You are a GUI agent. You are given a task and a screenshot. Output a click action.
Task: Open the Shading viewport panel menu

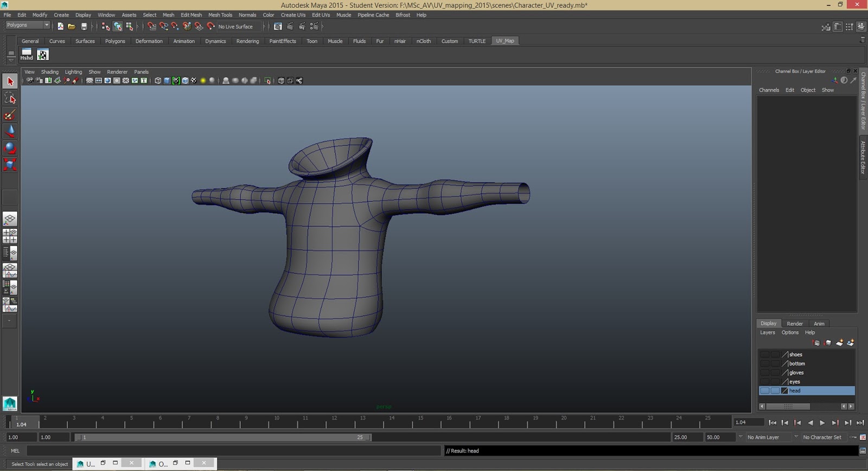tap(49, 72)
